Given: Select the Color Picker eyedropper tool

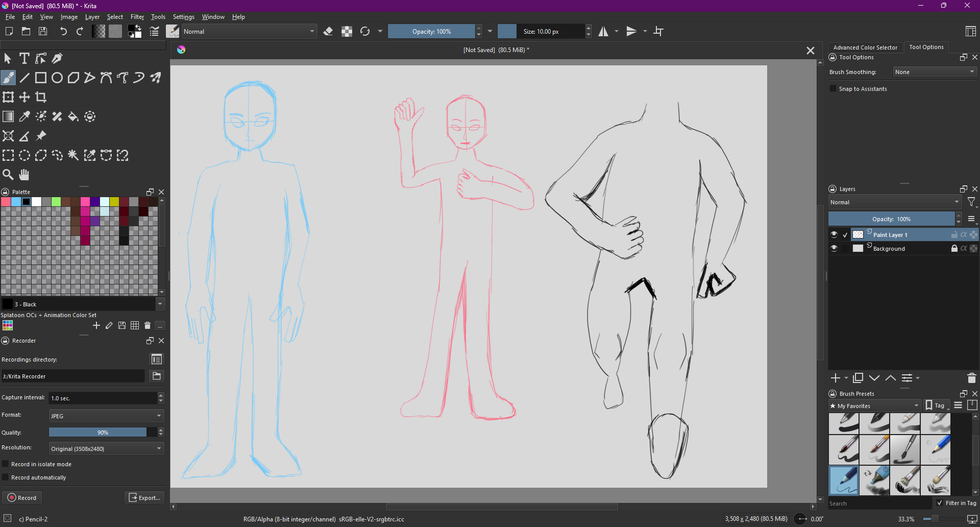Looking at the screenshot, I should (24, 116).
